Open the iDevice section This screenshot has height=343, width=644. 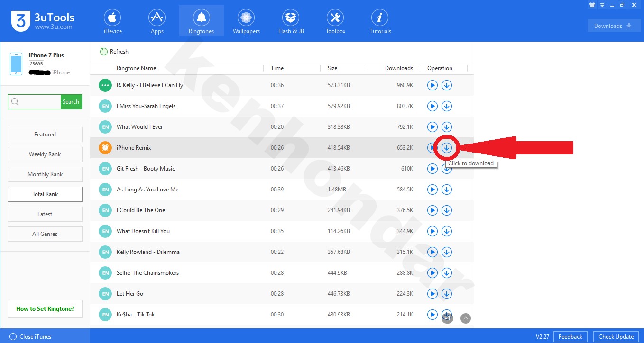[x=112, y=22]
